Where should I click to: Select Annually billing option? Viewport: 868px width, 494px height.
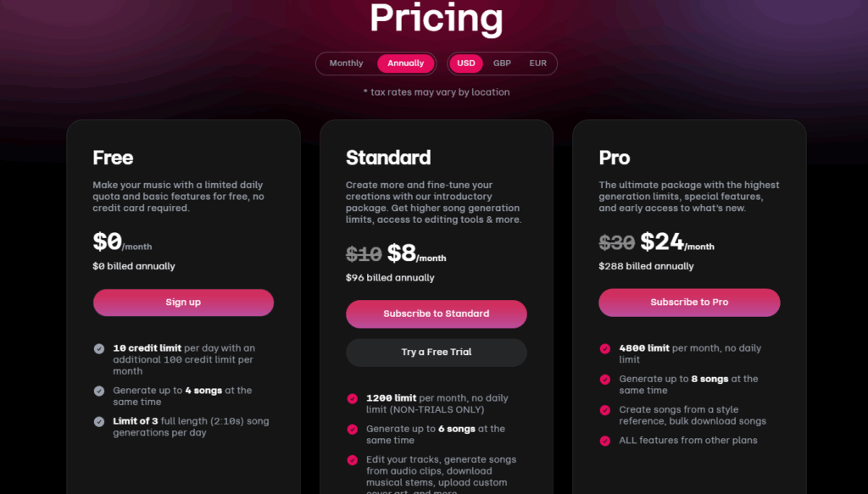[x=406, y=64]
